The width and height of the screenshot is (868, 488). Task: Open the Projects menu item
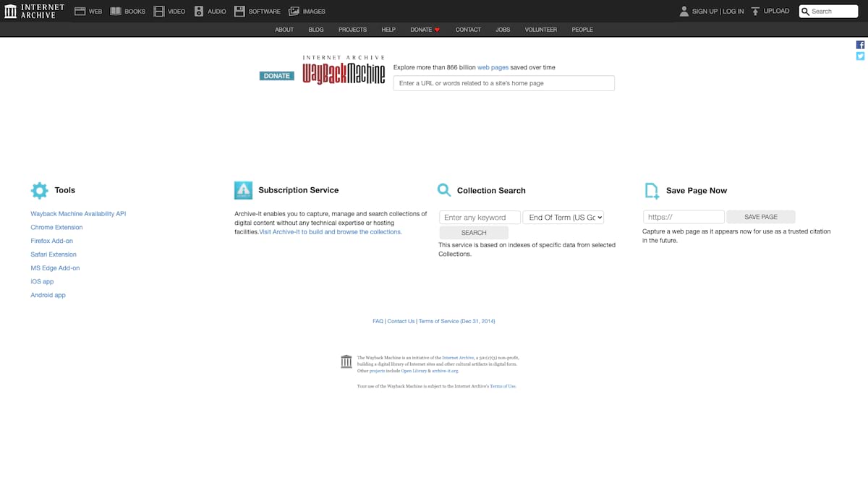[x=352, y=30]
